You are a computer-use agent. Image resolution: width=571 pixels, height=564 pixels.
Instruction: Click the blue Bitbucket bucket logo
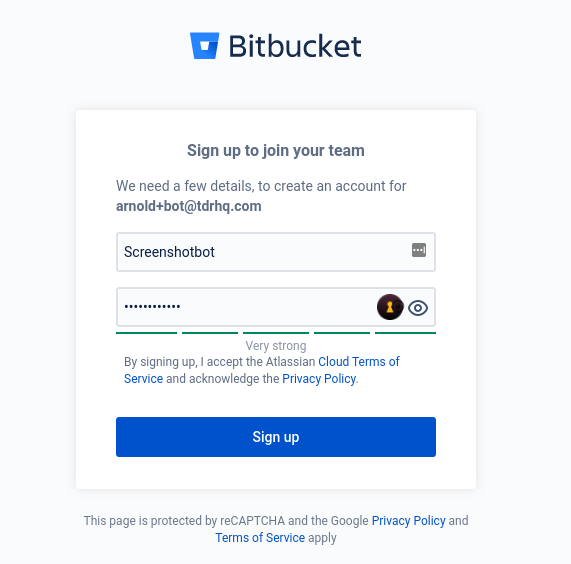205,46
